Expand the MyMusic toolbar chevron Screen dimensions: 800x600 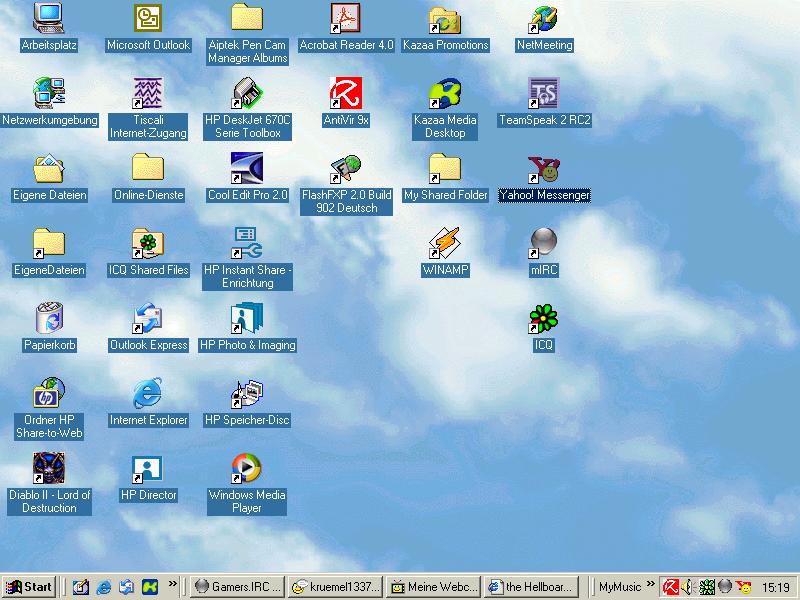(651, 585)
